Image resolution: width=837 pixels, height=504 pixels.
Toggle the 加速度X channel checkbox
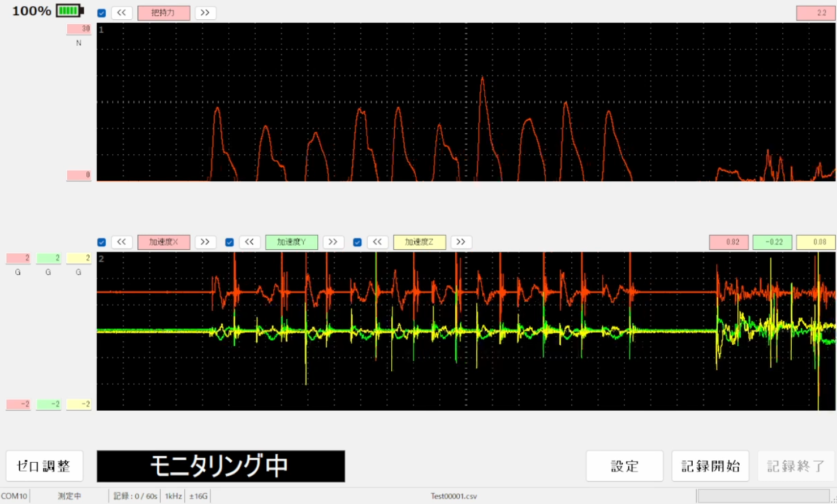pyautogui.click(x=102, y=242)
